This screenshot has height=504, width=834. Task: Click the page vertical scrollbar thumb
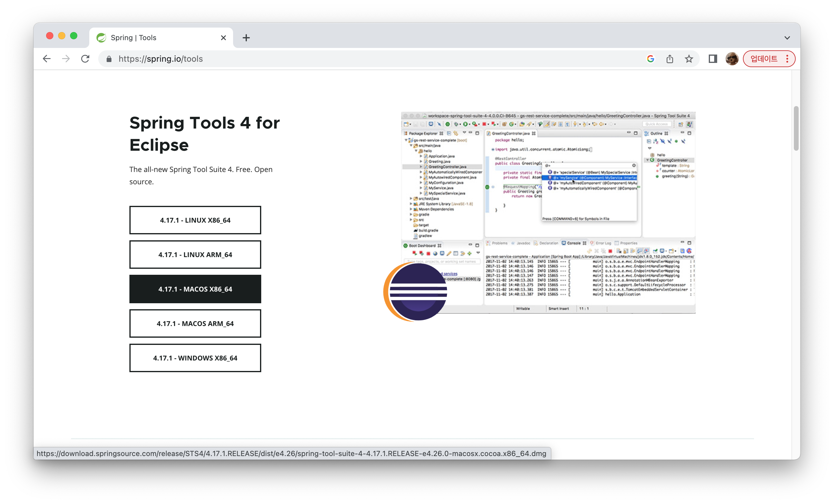click(796, 129)
